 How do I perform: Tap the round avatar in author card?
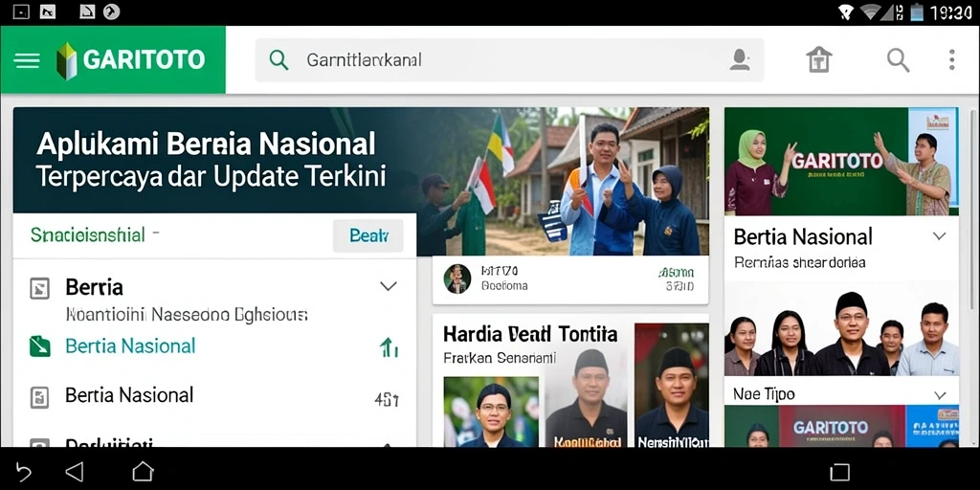[x=457, y=278]
